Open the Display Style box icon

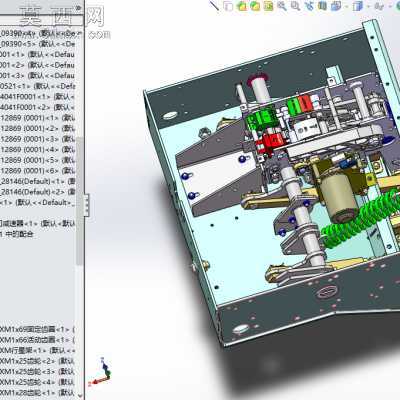358,6
